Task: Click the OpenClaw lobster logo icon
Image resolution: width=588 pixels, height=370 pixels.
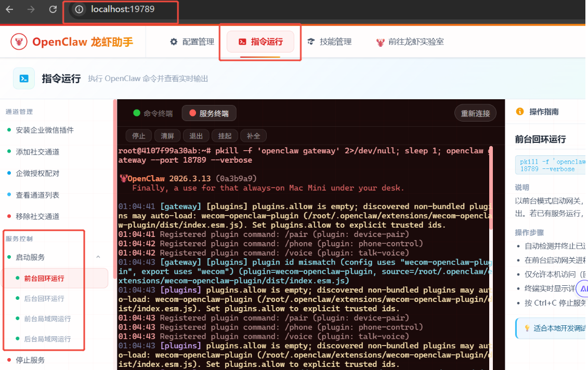Action: 19,42
